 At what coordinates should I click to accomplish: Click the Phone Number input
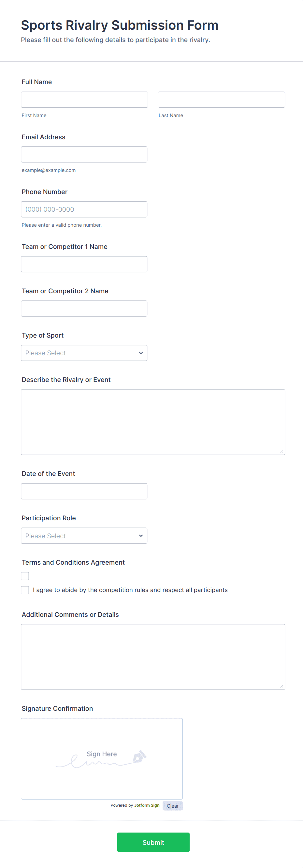pyautogui.click(x=84, y=209)
